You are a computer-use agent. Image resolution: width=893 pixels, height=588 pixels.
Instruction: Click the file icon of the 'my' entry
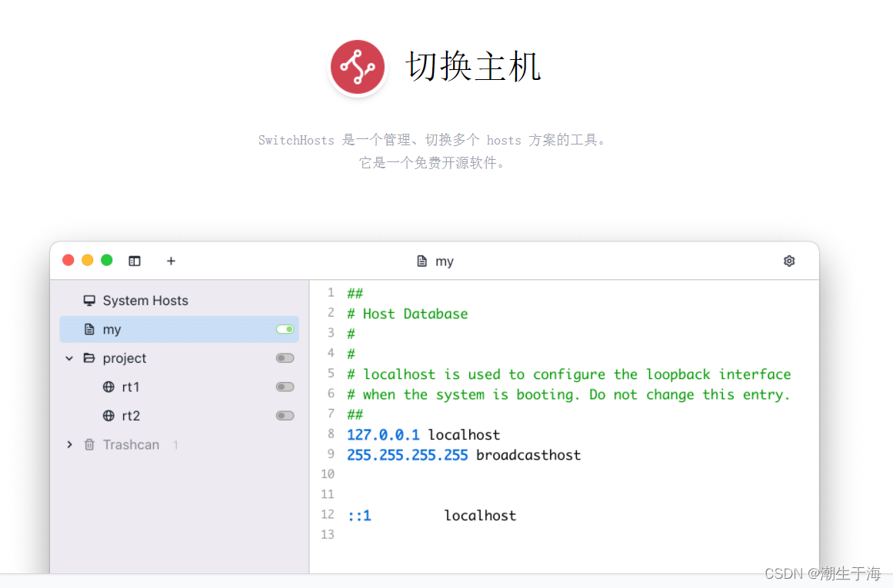pos(89,330)
